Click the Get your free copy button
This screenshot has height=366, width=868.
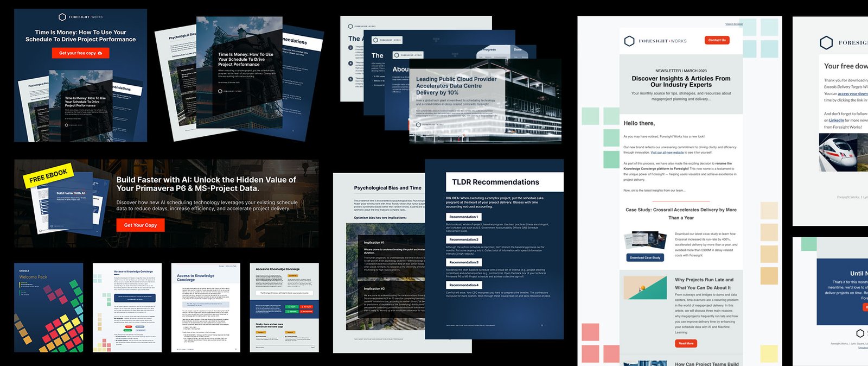(x=80, y=53)
